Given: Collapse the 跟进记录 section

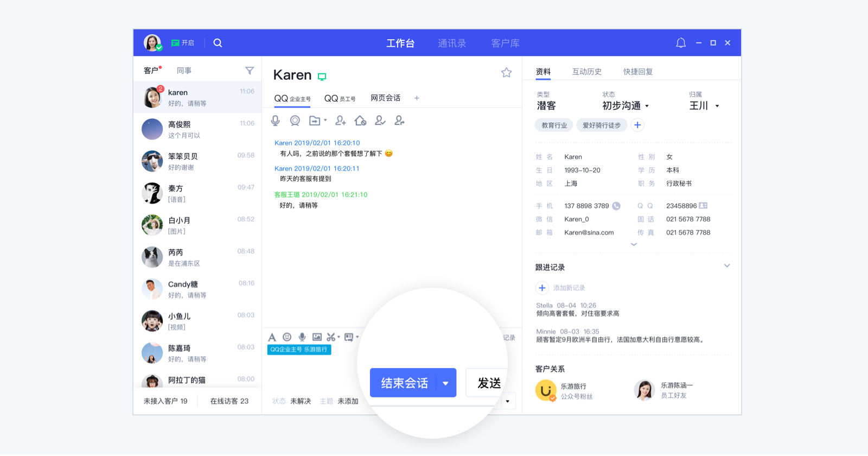Looking at the screenshot, I should tap(727, 266).
